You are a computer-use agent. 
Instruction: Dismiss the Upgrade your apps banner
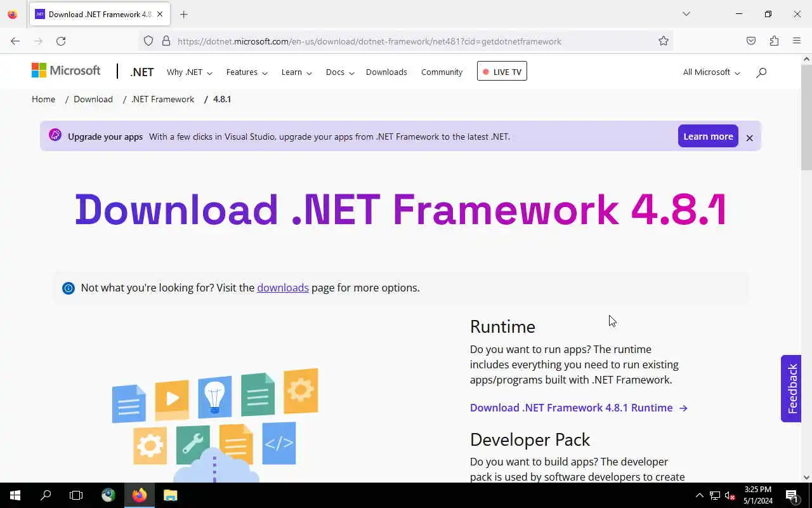pyautogui.click(x=749, y=138)
